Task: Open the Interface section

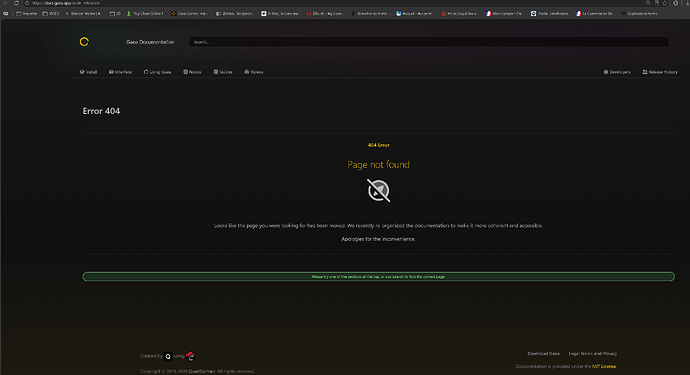Action: tap(121, 72)
